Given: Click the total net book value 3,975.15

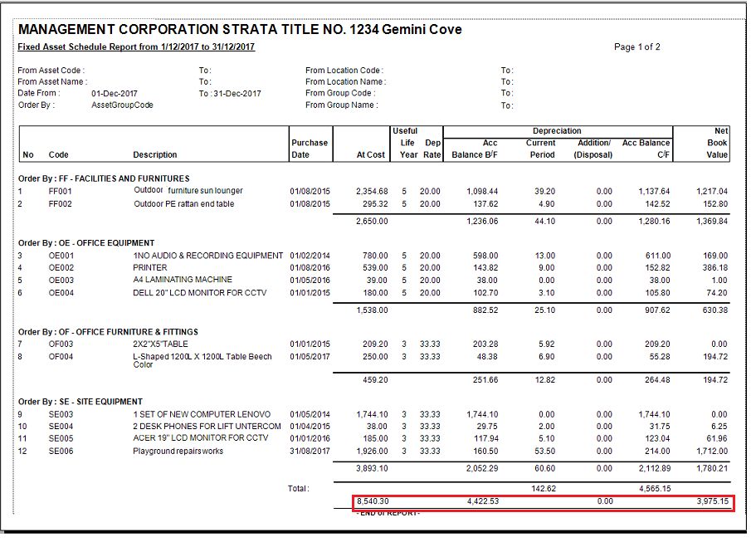Looking at the screenshot, I should (x=711, y=501).
